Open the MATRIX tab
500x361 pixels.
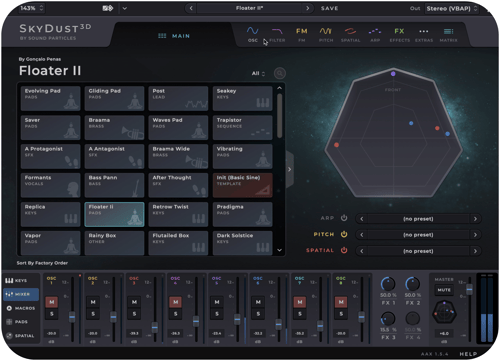click(x=448, y=35)
